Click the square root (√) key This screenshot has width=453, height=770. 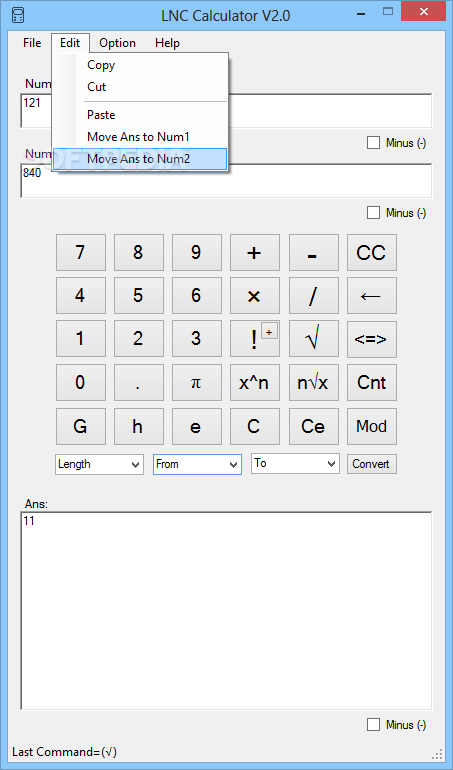coord(313,339)
